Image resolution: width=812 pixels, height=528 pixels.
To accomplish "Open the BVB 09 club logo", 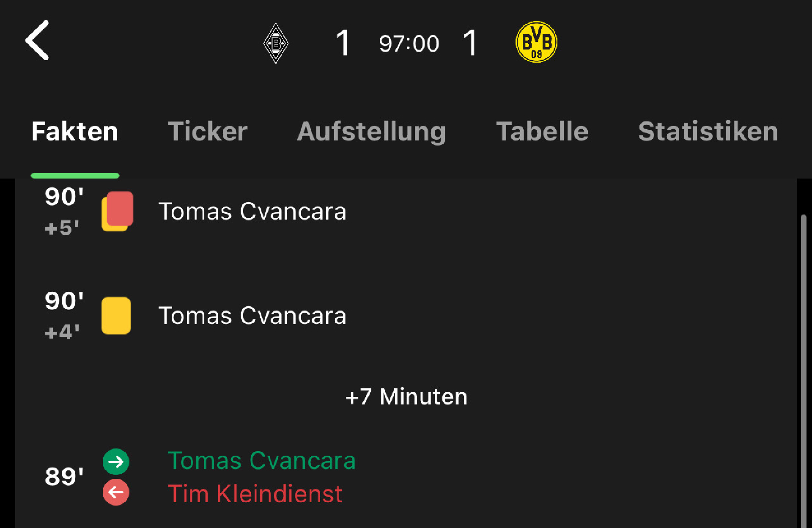I will (536, 42).
